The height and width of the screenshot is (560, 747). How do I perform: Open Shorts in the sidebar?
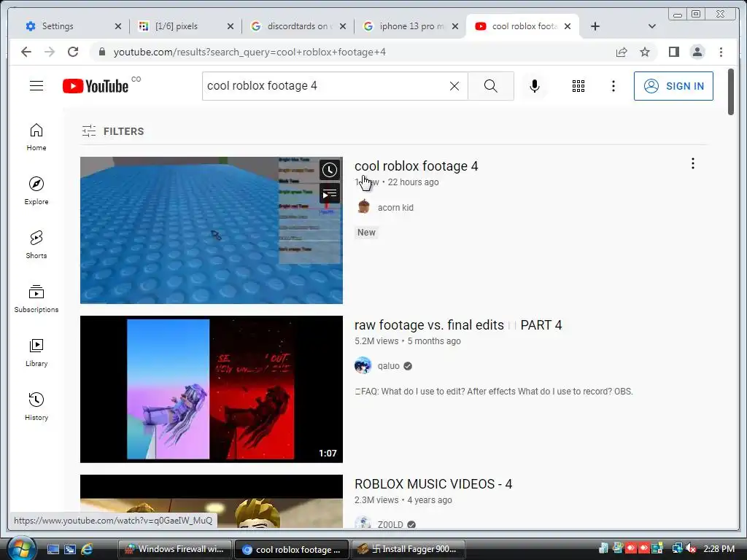36,245
